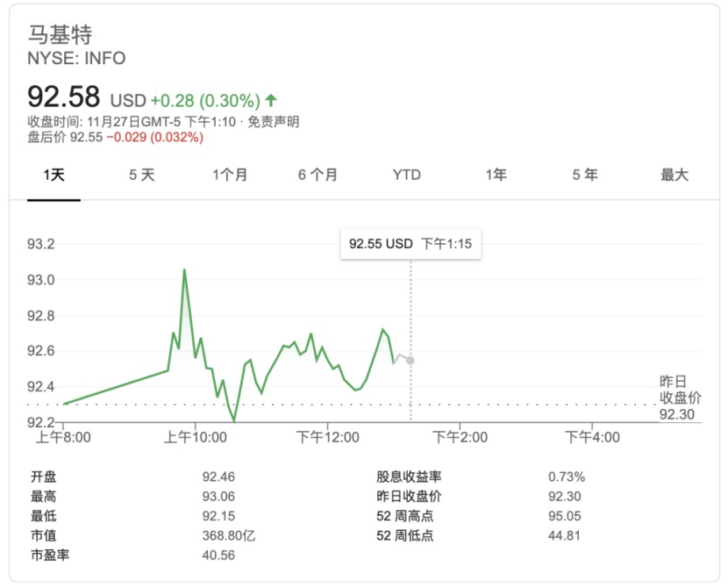Select the 1天 time range tab
The width and height of the screenshot is (728, 588).
(54, 175)
